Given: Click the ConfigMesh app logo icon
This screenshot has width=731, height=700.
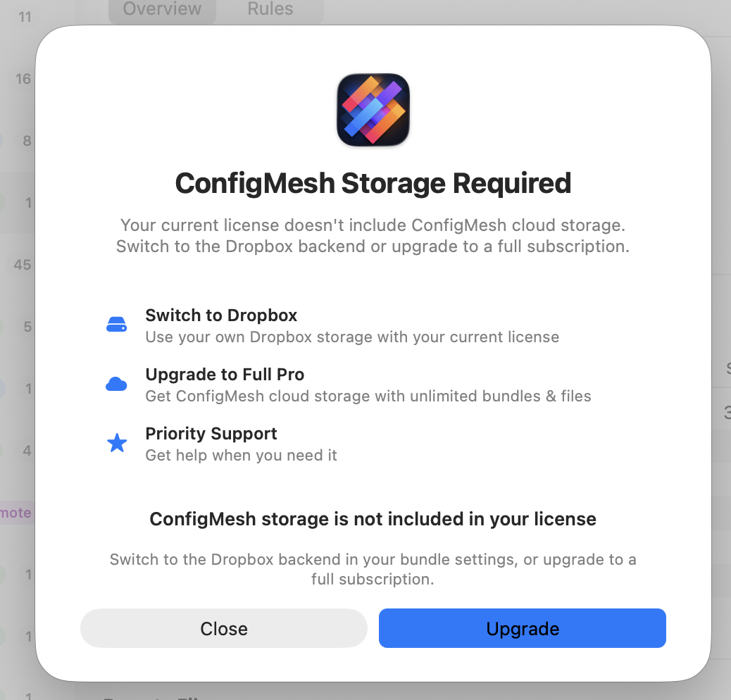Looking at the screenshot, I should point(373,109).
